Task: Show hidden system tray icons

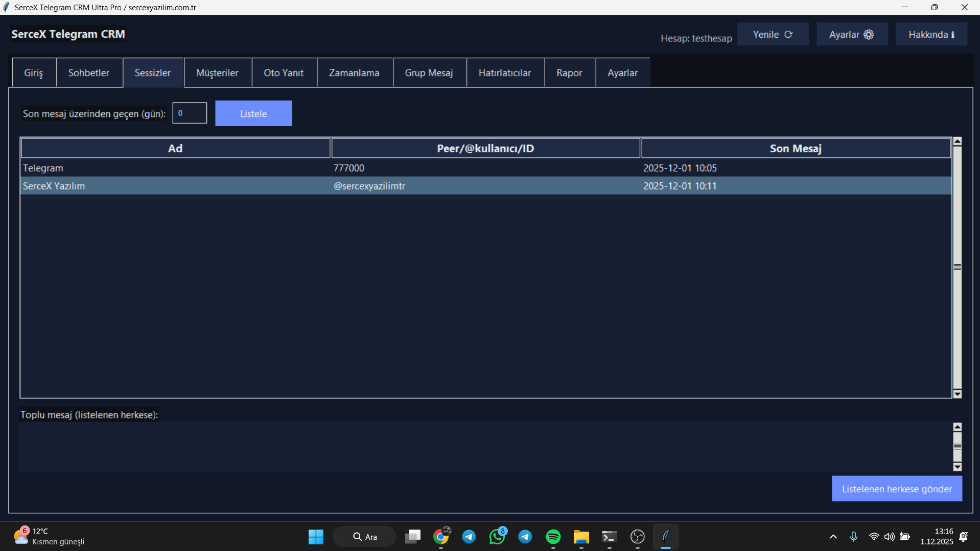Action: click(x=833, y=537)
